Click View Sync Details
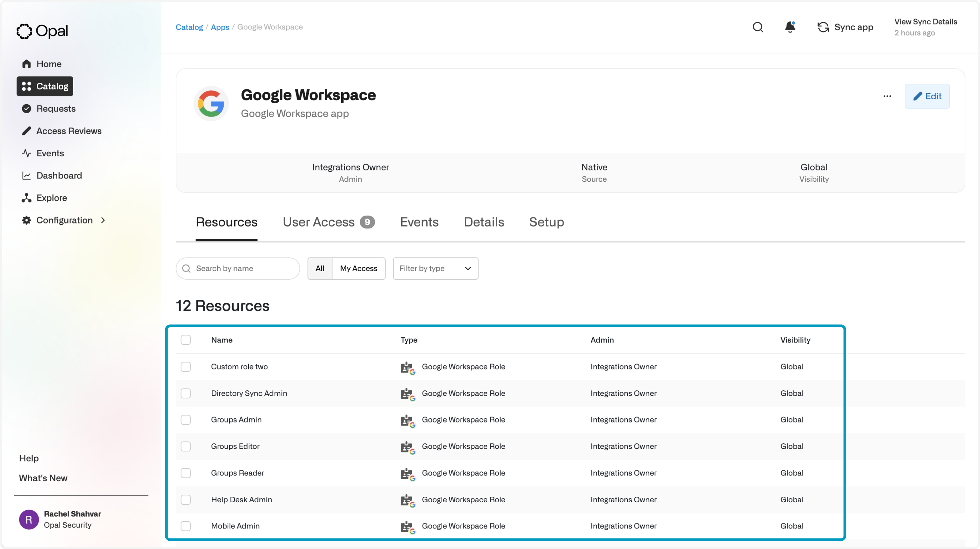Screen dimensions: 980x549 click(x=925, y=22)
